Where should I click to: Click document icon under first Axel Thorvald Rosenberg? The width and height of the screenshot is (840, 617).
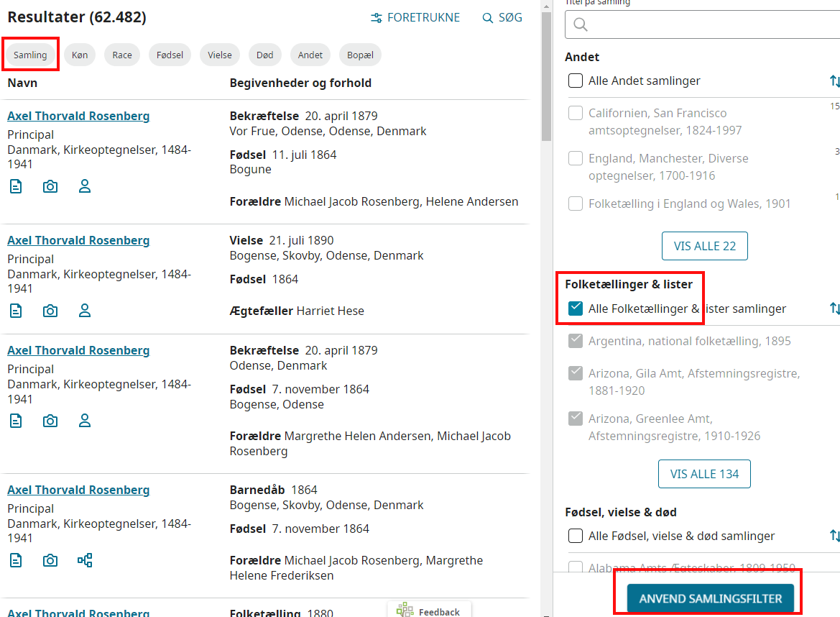tap(16, 186)
